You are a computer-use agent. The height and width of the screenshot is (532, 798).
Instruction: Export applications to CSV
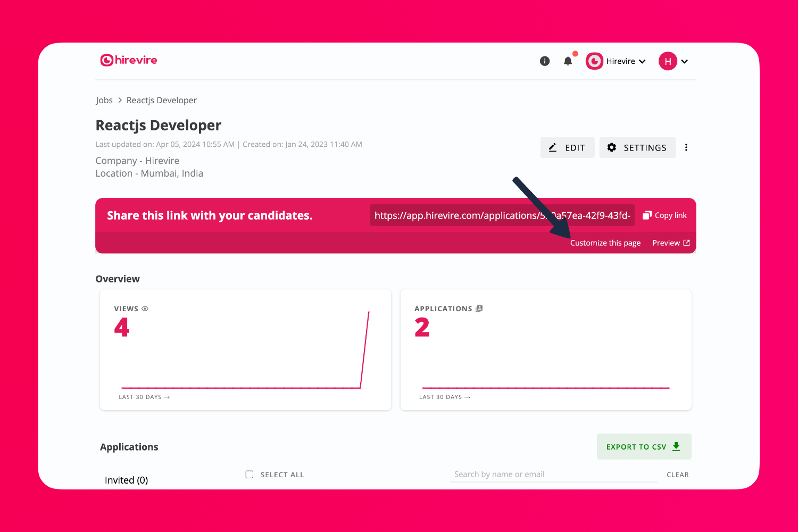coord(644,447)
